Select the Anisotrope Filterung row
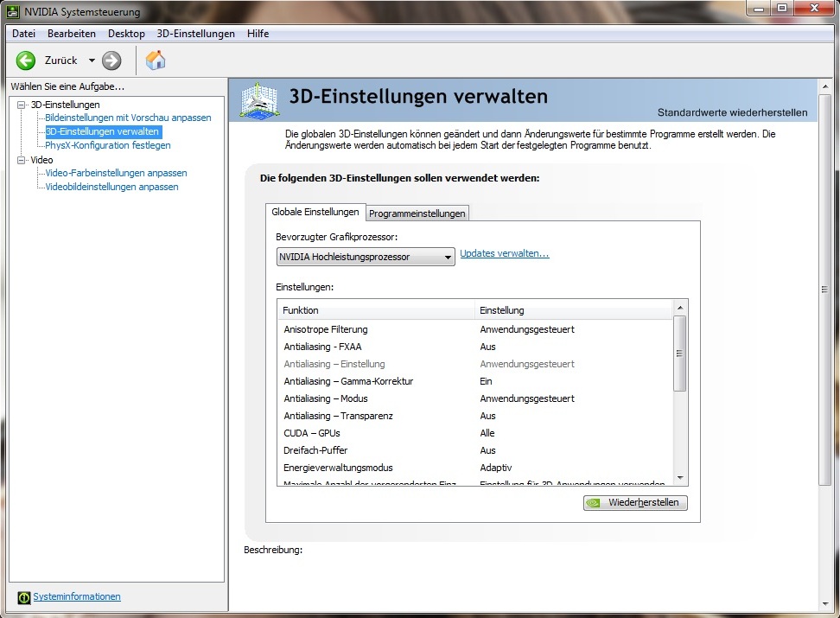Image resolution: width=840 pixels, height=618 pixels. 474,329
